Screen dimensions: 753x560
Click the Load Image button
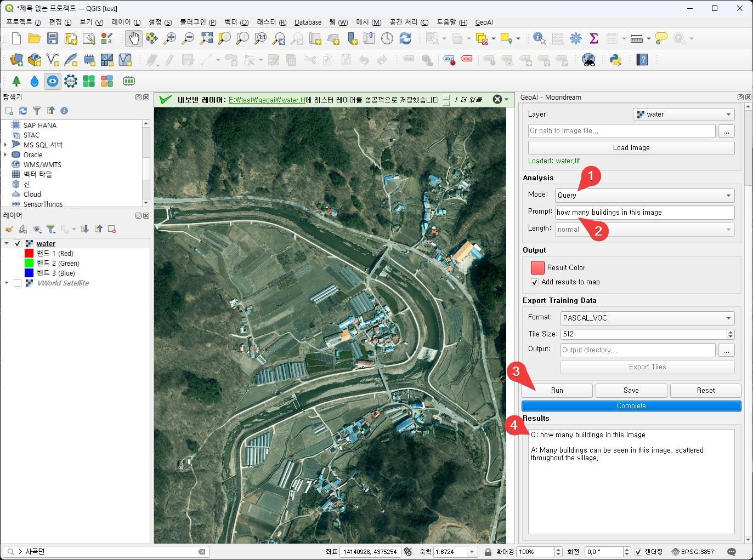click(631, 148)
